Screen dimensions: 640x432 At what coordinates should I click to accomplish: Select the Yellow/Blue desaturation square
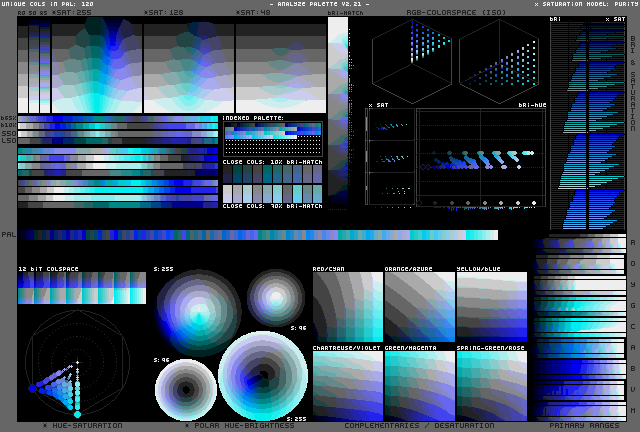[491, 307]
